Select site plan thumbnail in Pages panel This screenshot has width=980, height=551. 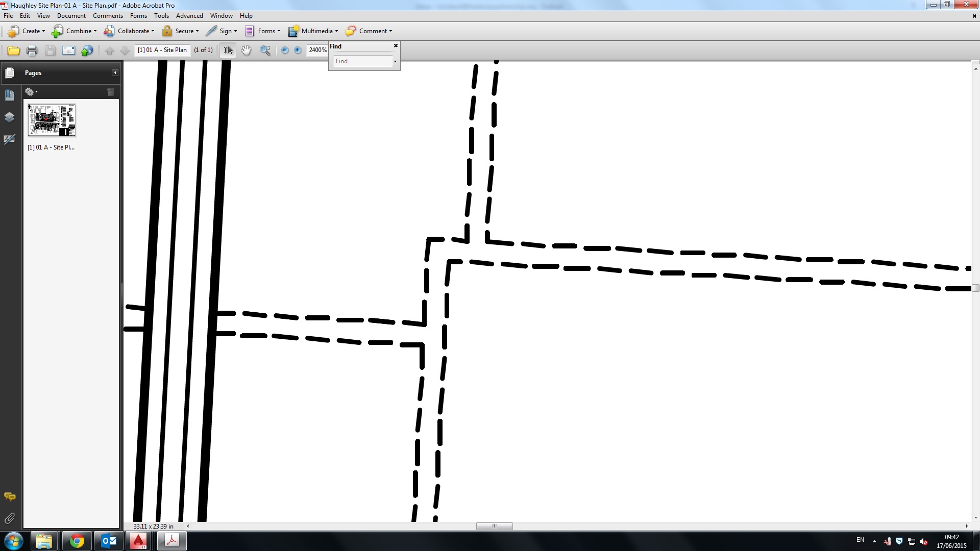click(x=52, y=120)
